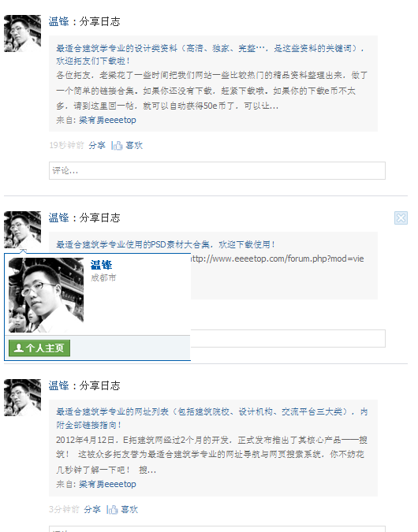This screenshot has height=532, width=418.
Task: Click 喜欢 text on the first post
Action: (134, 146)
